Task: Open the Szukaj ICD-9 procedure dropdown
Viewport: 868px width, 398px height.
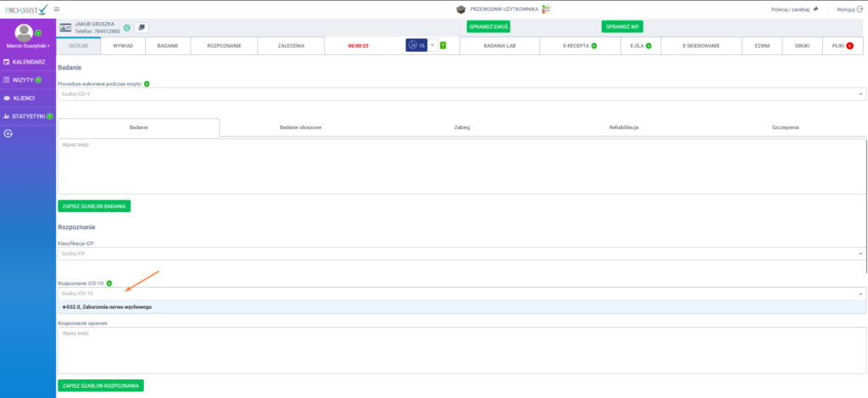Action: (x=462, y=94)
